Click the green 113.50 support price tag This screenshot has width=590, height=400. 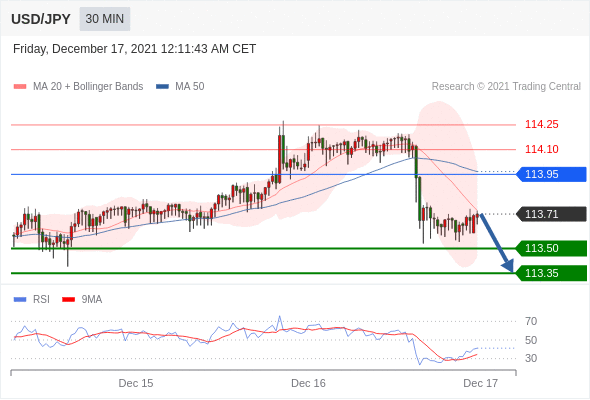coord(551,248)
